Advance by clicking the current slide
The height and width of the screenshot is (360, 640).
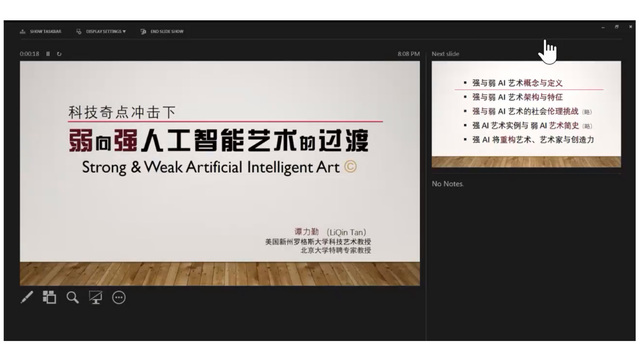(220, 173)
